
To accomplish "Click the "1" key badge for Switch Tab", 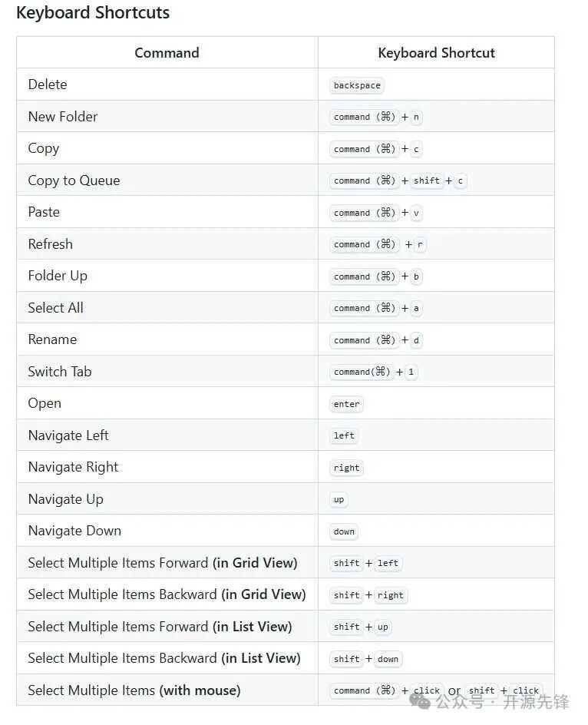I will pyautogui.click(x=411, y=372).
